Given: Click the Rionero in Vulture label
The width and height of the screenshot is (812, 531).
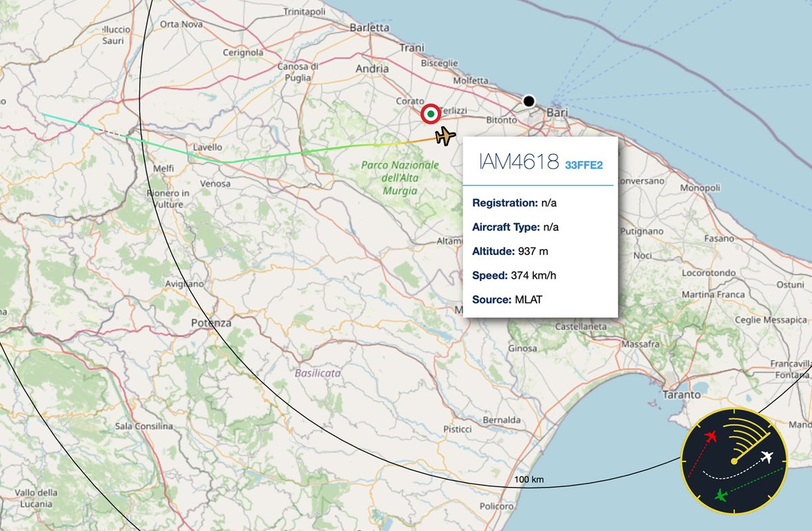Looking at the screenshot, I should 168,198.
